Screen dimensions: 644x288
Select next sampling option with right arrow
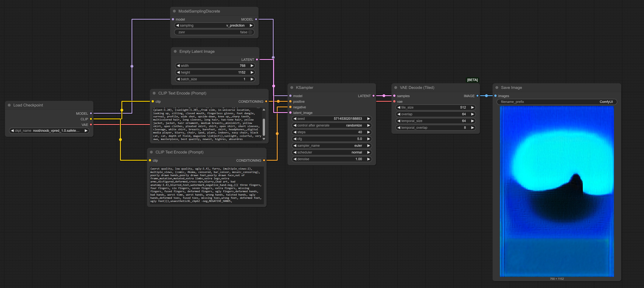tap(251, 25)
